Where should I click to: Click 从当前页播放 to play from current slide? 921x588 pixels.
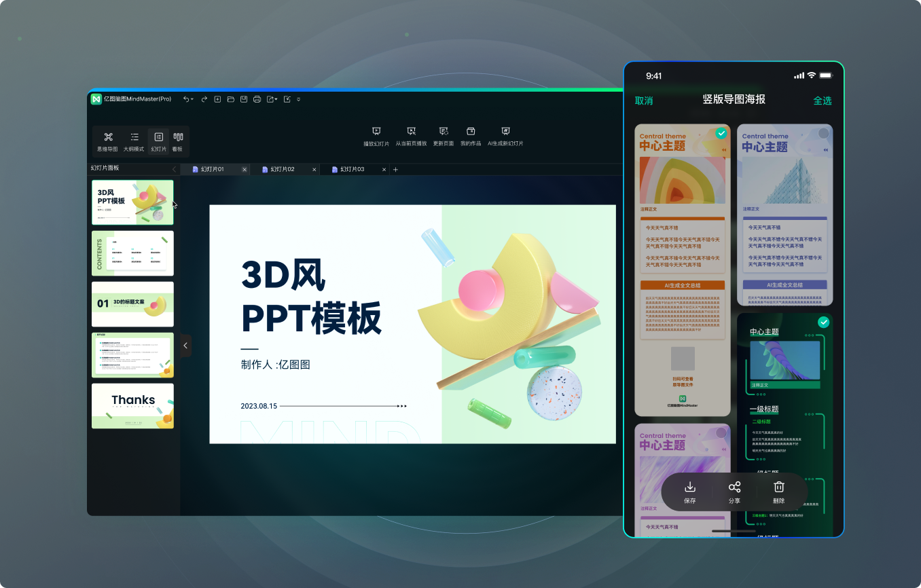[411, 136]
